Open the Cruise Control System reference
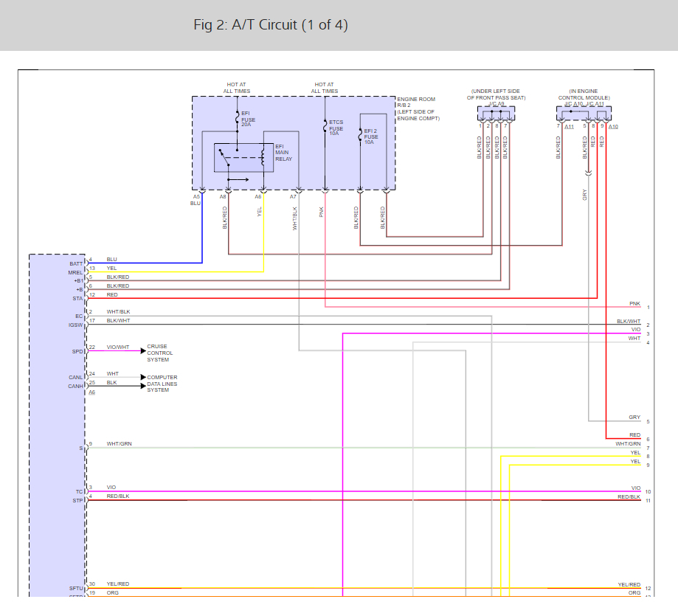 click(159, 353)
